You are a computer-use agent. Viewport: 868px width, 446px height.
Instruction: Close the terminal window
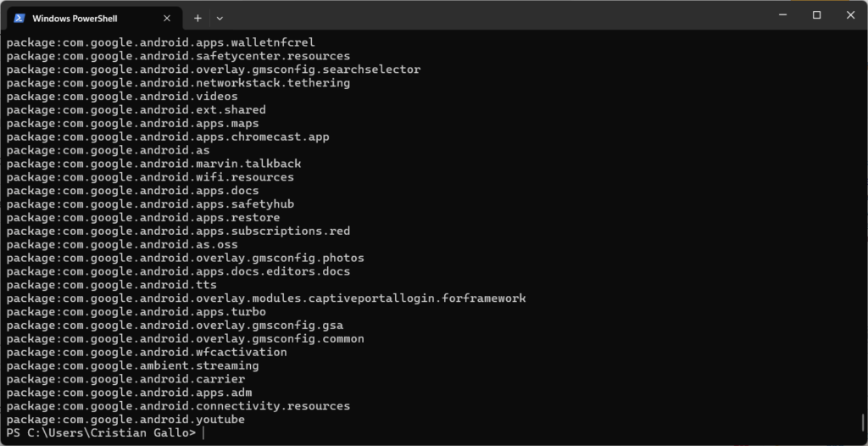tap(850, 14)
